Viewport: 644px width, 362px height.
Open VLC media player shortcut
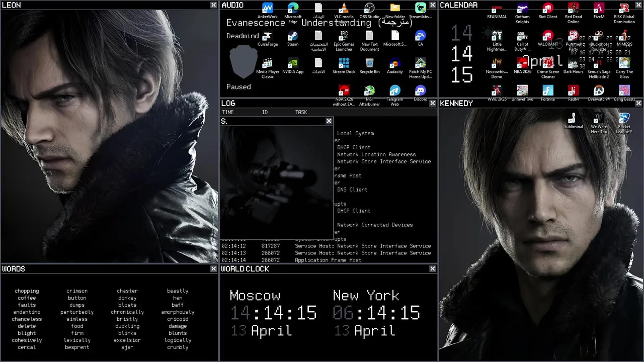344,13
